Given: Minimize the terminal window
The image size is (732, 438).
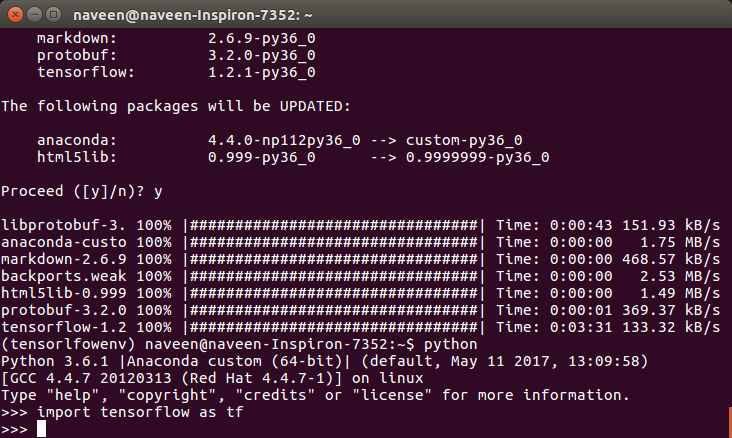Looking at the screenshot, I should pyautogui.click(x=35, y=15).
